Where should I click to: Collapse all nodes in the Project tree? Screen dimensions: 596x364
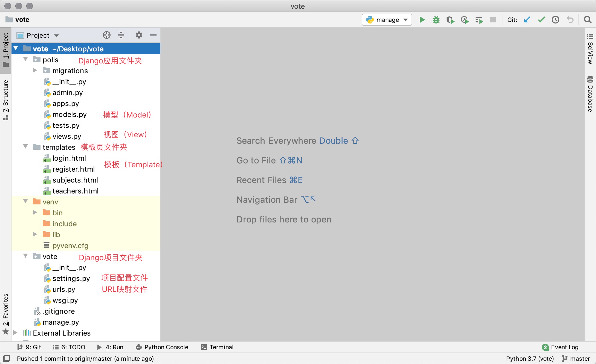tap(121, 35)
